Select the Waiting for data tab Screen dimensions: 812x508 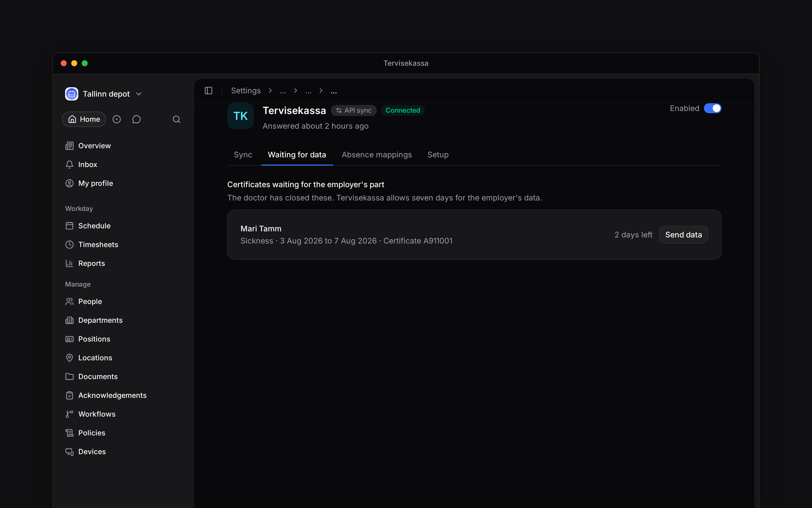(297, 155)
